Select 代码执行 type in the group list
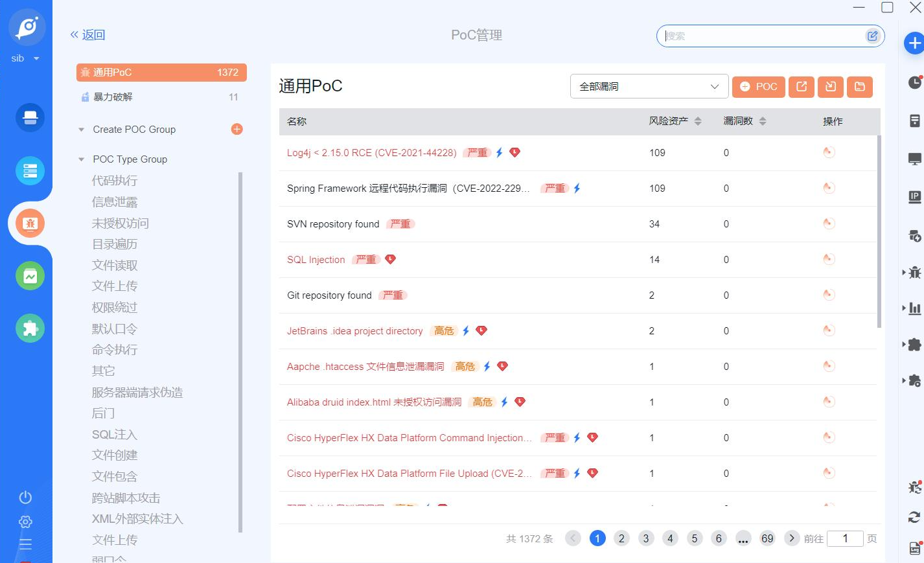This screenshot has height=563, width=924. (x=115, y=181)
